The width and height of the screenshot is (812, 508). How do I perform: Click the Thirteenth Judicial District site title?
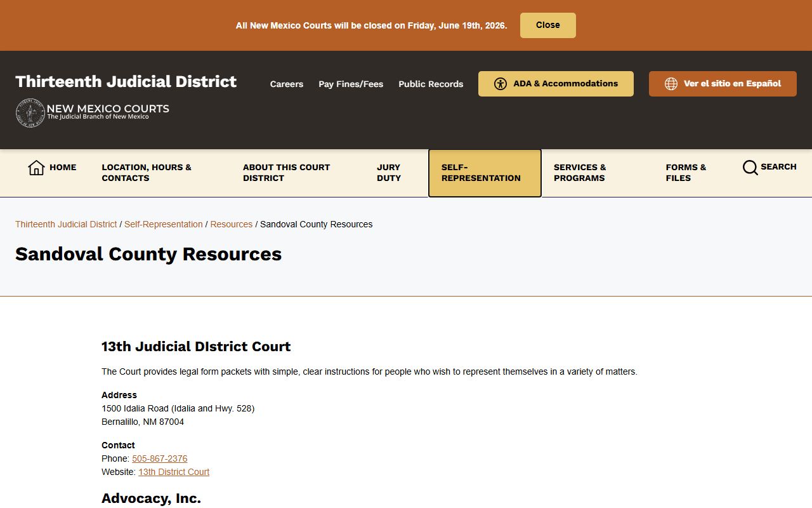click(126, 81)
